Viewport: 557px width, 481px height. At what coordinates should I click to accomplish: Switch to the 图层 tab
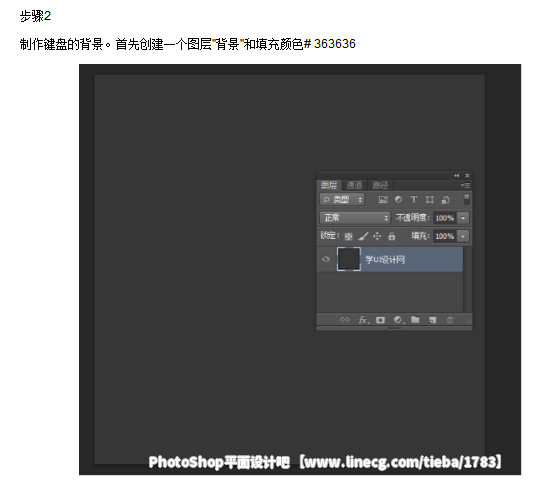(329, 185)
